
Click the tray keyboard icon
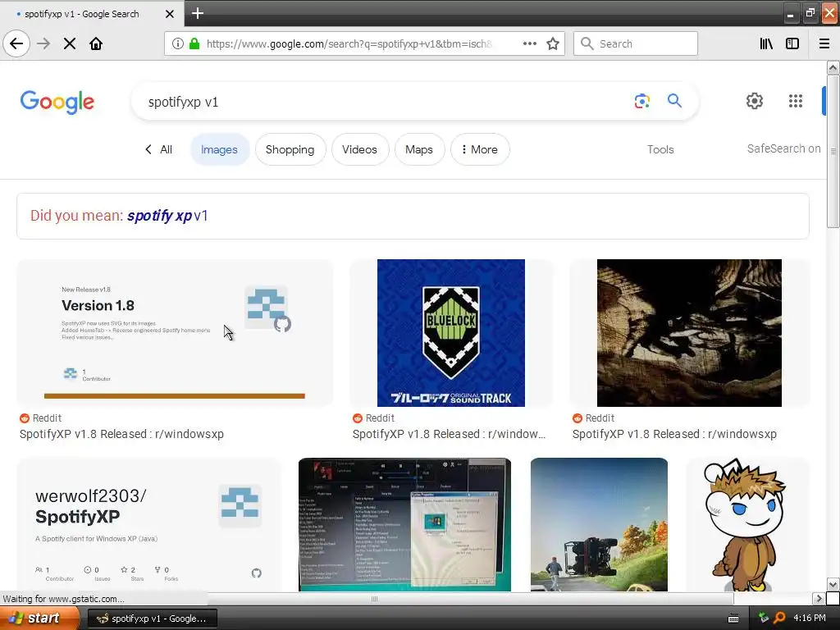pyautogui.click(x=733, y=619)
